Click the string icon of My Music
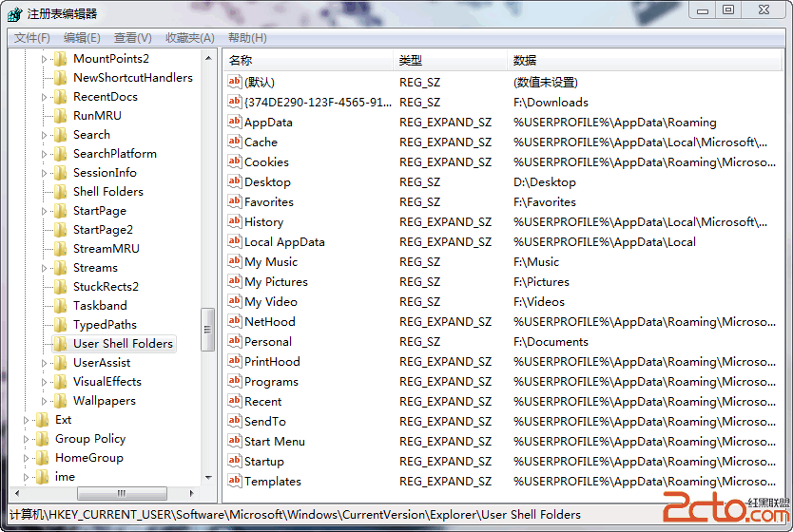This screenshot has height=532, width=793. click(x=234, y=261)
